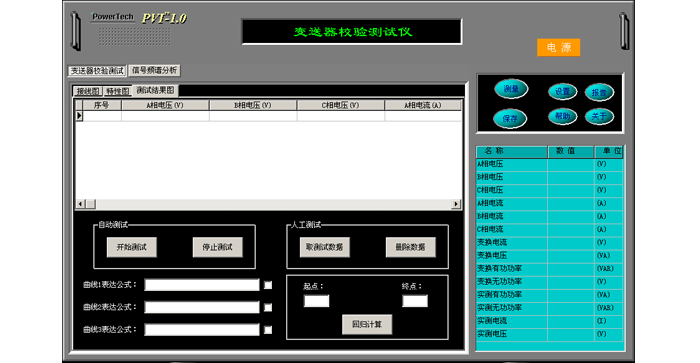Select the 变换有功功率 row
This screenshot has width=700, height=363.
(550, 269)
